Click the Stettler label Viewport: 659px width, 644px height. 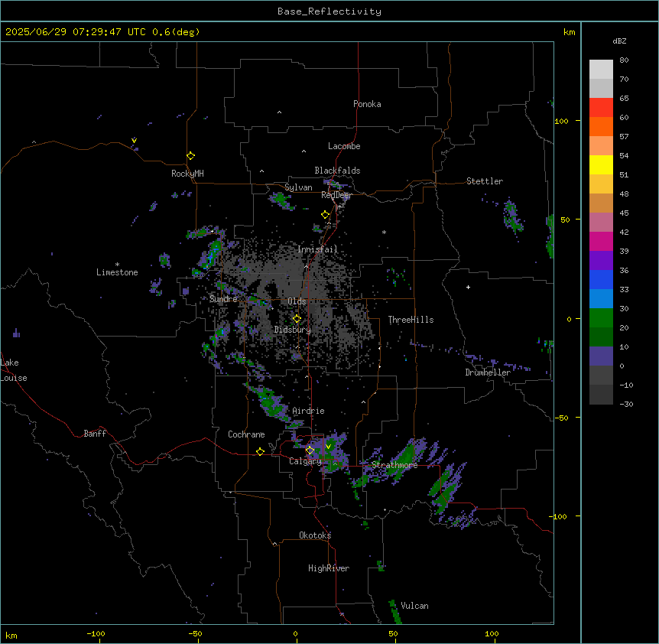[x=485, y=181]
